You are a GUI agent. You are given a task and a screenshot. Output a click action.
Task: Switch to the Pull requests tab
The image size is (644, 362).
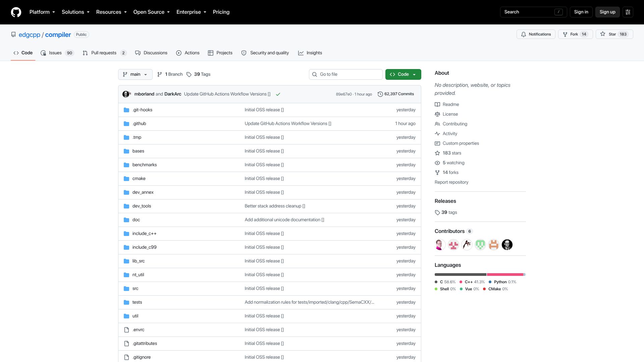coord(105,53)
